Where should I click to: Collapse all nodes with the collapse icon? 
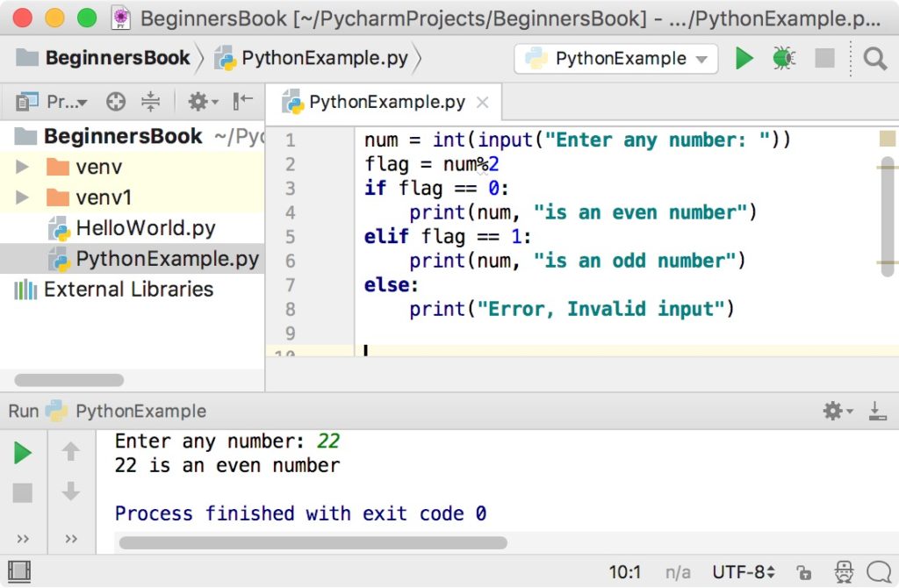(x=151, y=102)
